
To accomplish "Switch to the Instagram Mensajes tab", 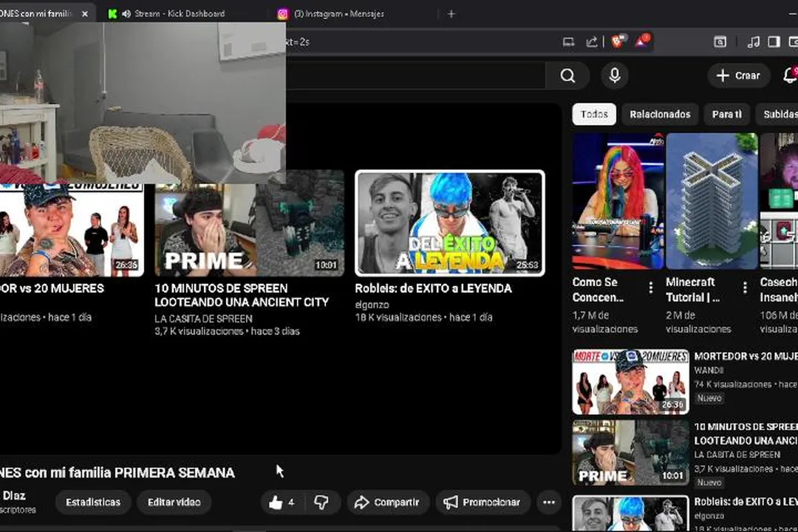I will tap(339, 14).
